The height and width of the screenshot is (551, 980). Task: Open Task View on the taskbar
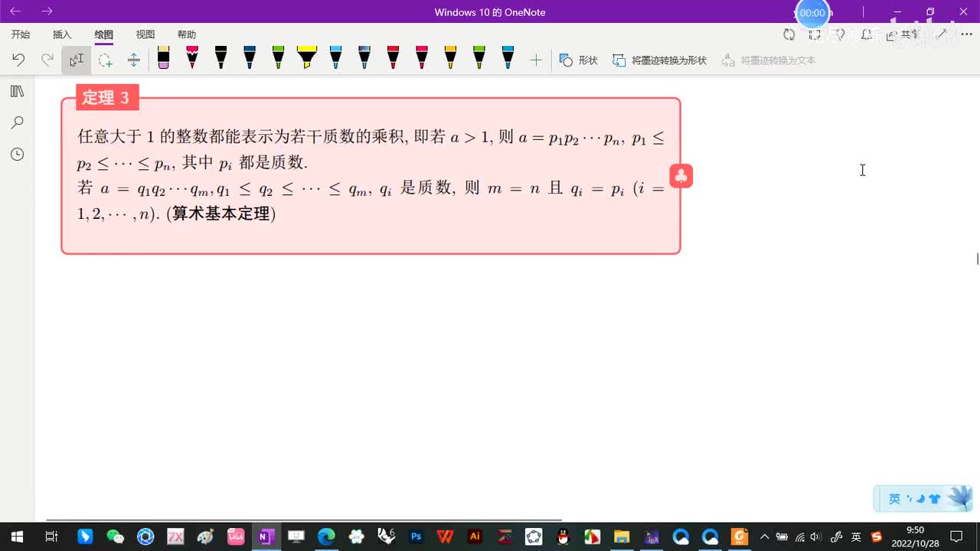(51, 537)
